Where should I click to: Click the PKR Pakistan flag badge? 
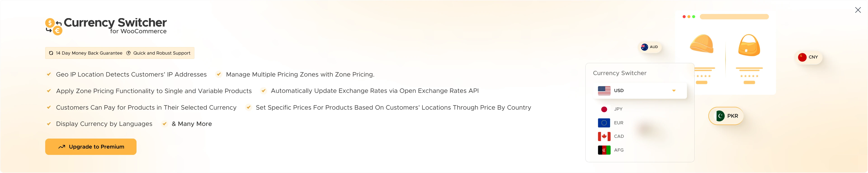[x=726, y=116]
